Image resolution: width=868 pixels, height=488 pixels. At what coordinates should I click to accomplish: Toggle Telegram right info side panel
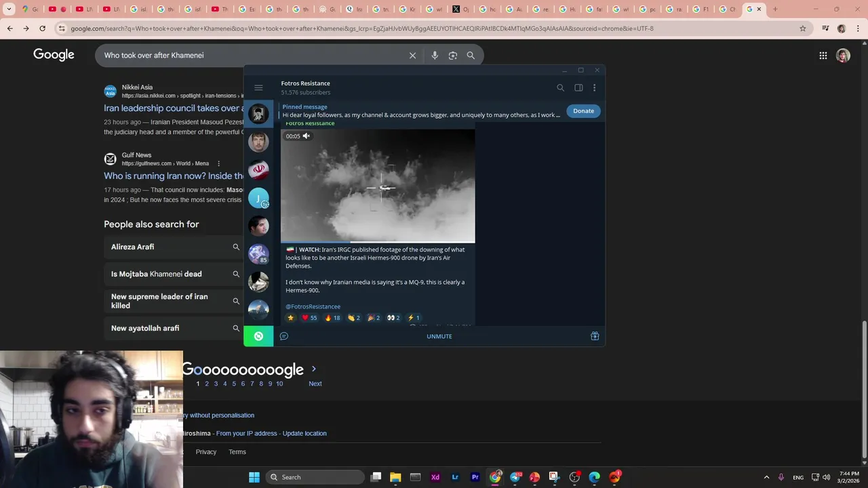[x=578, y=87]
